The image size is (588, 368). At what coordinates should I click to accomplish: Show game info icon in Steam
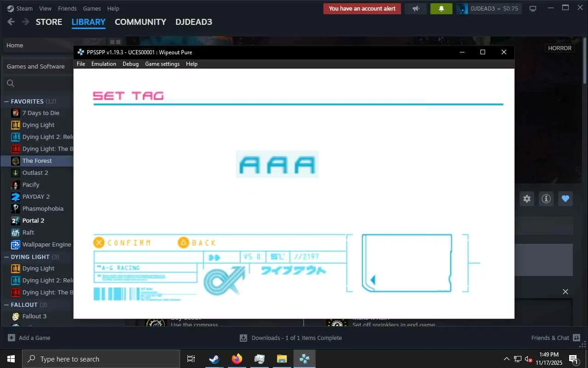(x=546, y=199)
